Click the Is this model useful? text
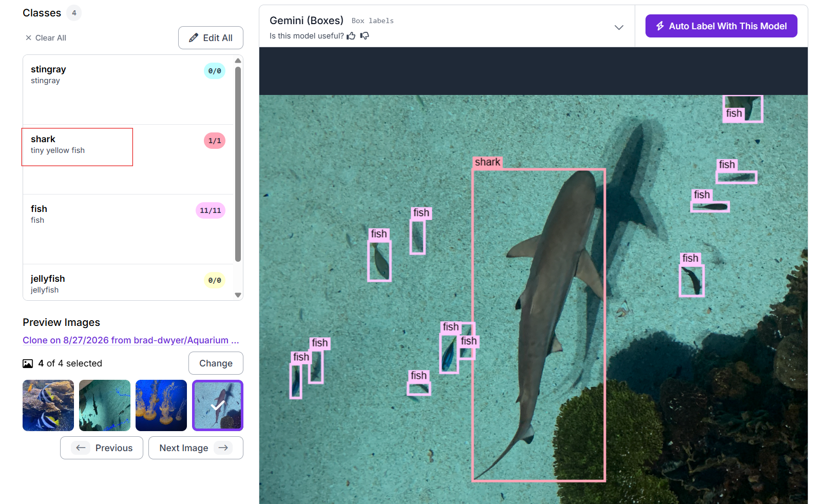 [x=307, y=36]
